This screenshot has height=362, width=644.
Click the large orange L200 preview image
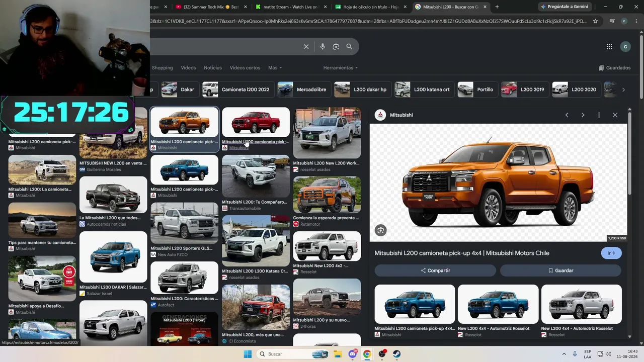[499, 183]
